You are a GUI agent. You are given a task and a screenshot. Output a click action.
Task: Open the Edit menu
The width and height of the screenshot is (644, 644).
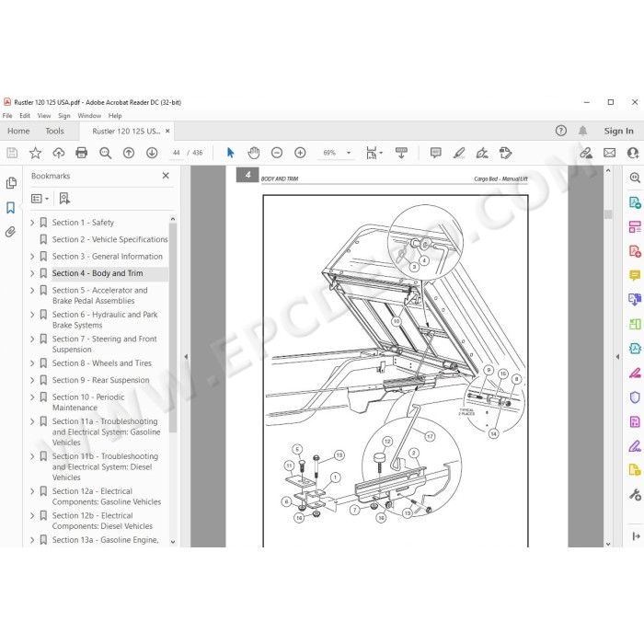click(25, 116)
